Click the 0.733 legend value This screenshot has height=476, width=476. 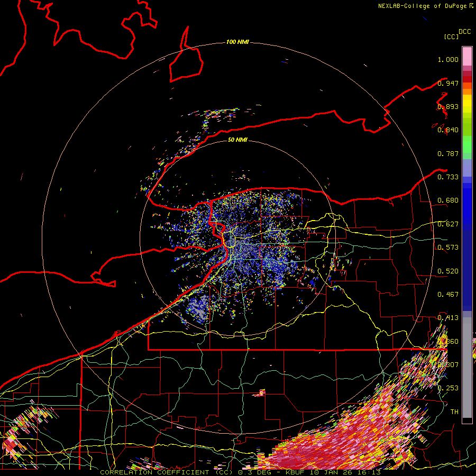click(448, 177)
